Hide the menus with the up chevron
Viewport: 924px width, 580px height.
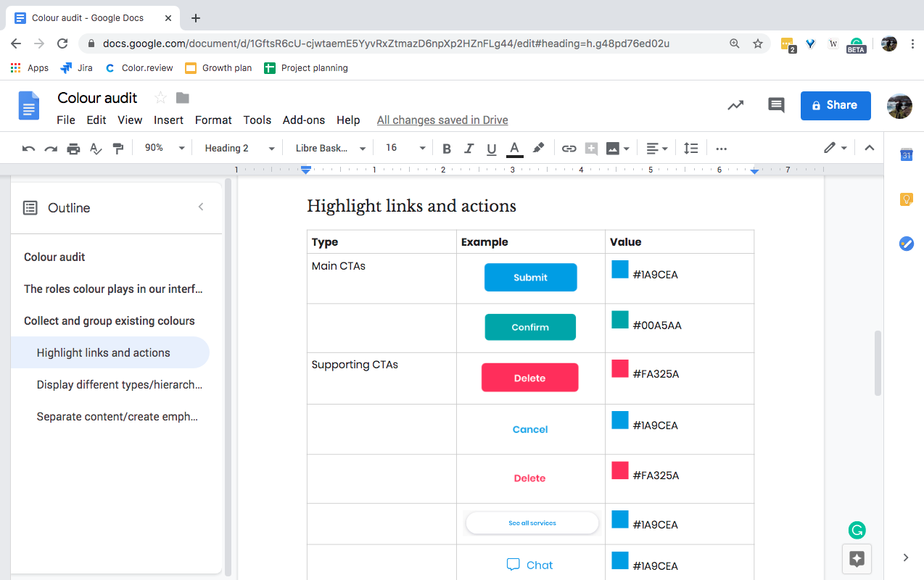click(x=870, y=148)
